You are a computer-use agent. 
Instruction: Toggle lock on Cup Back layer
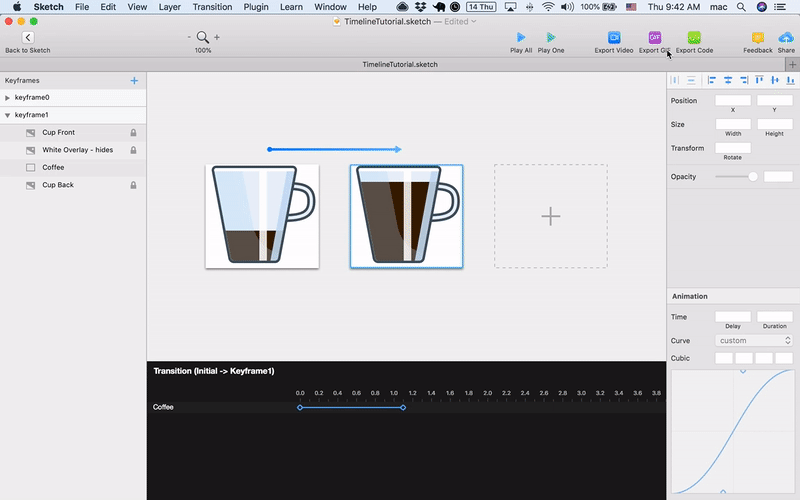[133, 185]
